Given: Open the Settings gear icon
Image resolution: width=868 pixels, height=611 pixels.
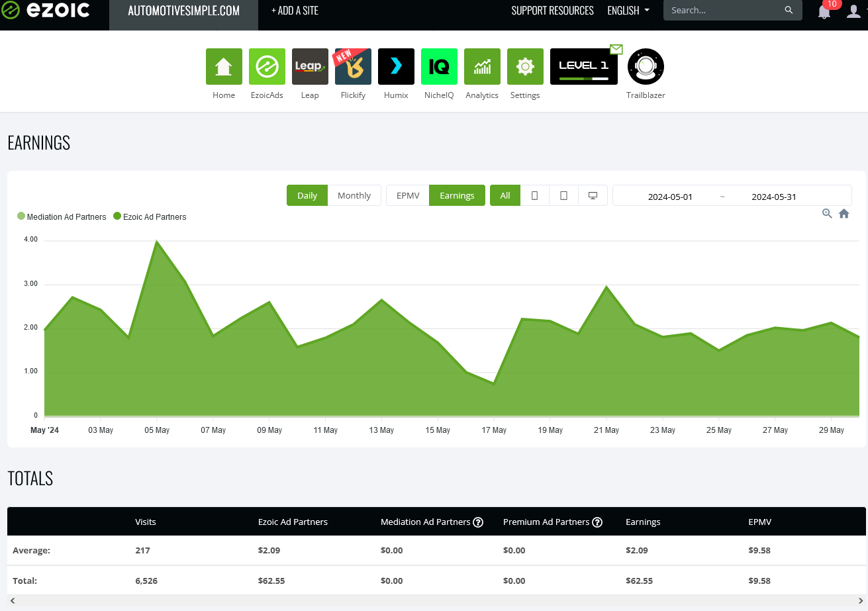Looking at the screenshot, I should (525, 66).
